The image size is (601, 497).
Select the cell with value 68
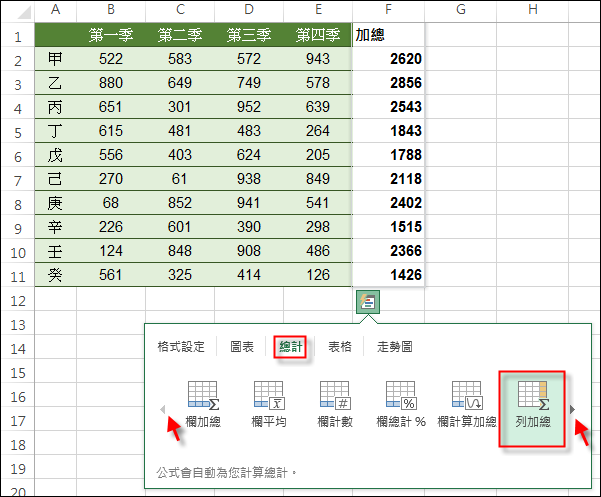point(111,203)
